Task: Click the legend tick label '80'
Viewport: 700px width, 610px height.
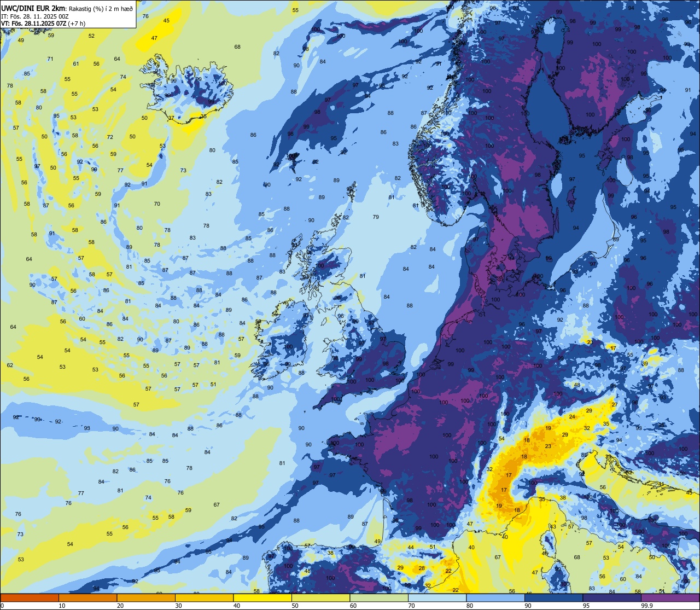Action: [x=470, y=606]
